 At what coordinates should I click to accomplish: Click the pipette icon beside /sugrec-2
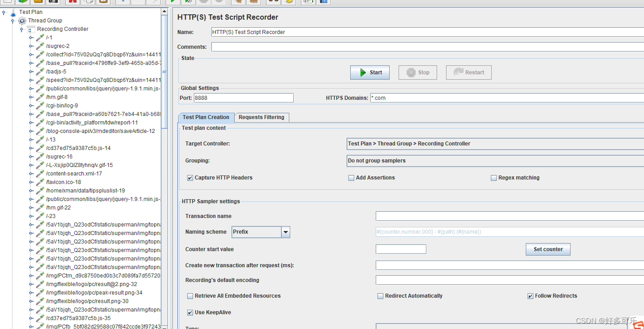(x=40, y=46)
